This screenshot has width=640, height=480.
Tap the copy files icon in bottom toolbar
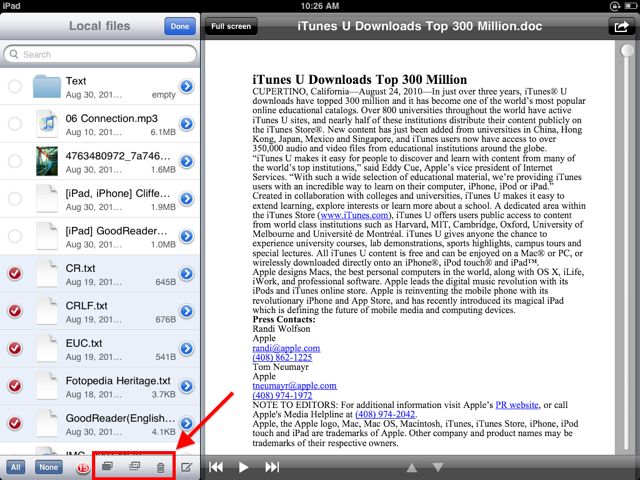click(107, 466)
